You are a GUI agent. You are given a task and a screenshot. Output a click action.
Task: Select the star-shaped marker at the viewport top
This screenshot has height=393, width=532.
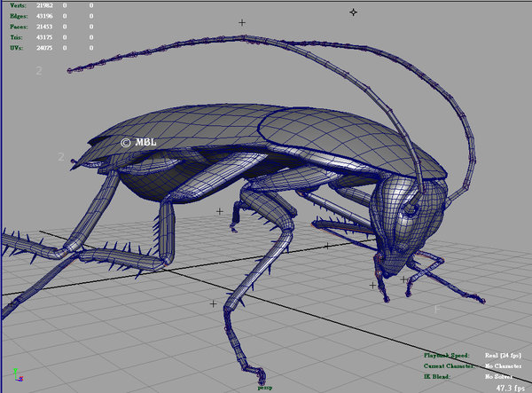tap(354, 12)
